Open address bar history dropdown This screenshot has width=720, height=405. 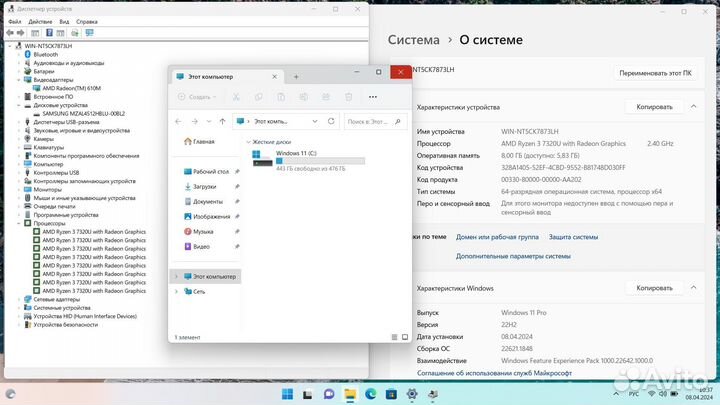[x=315, y=121]
